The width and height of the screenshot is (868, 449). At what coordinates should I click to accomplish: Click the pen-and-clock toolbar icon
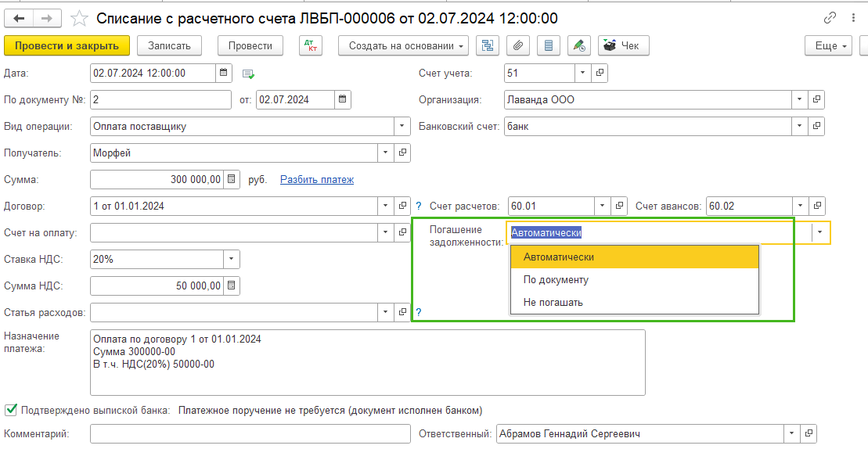(579, 46)
